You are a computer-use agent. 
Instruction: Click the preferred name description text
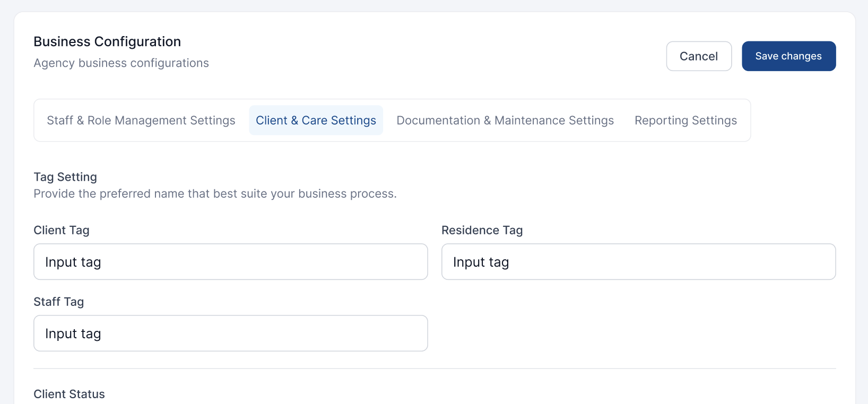pyautogui.click(x=215, y=194)
